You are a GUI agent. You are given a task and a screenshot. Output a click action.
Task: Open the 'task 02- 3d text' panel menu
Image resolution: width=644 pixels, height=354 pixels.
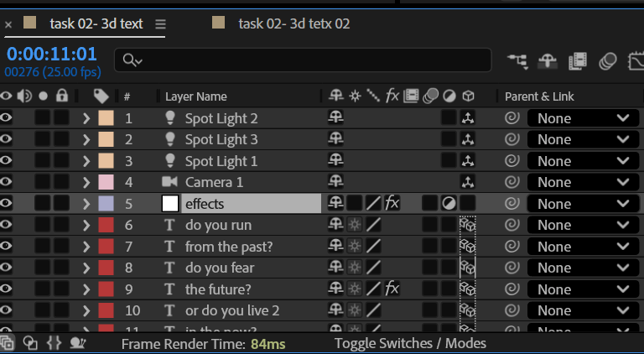pos(160,24)
